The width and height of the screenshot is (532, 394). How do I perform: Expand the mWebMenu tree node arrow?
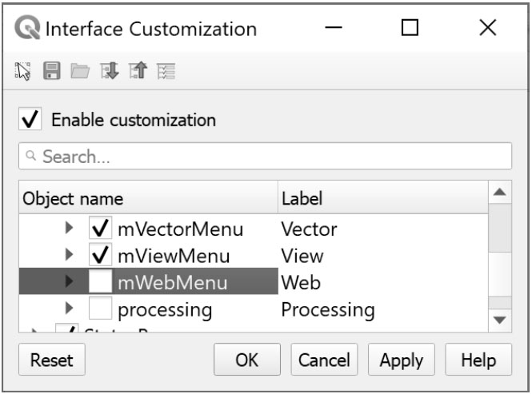pyautogui.click(x=70, y=282)
